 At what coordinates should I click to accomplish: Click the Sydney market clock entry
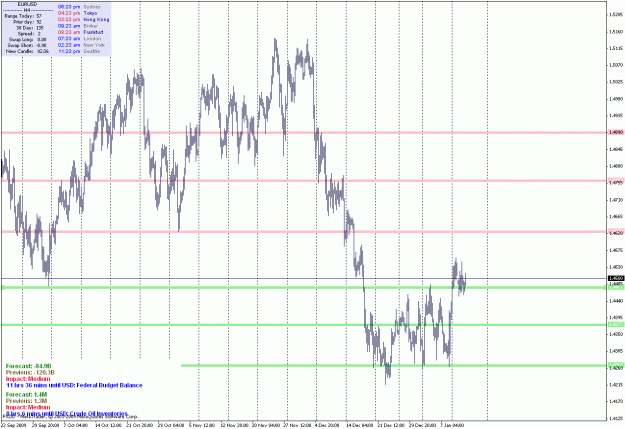(x=79, y=7)
